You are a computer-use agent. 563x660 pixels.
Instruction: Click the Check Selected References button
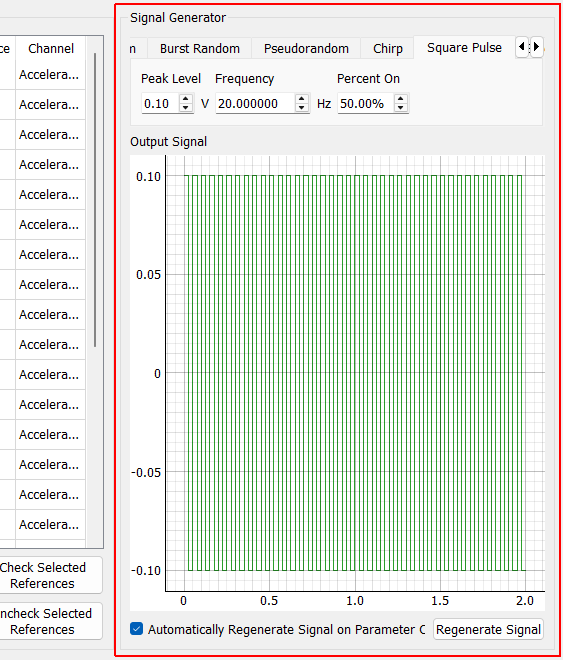tap(50, 575)
